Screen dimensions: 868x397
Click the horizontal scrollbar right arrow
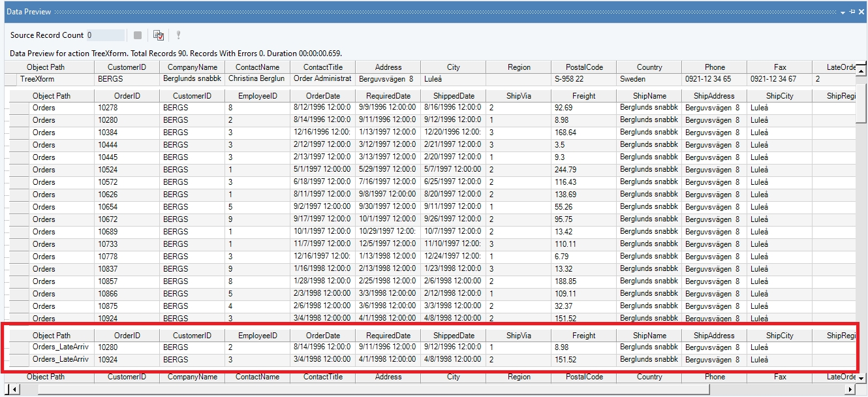[850, 390]
